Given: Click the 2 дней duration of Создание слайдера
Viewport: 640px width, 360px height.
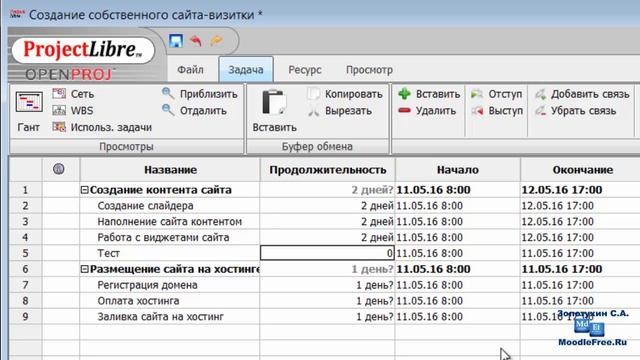Looking at the screenshot, I should coord(377,206).
